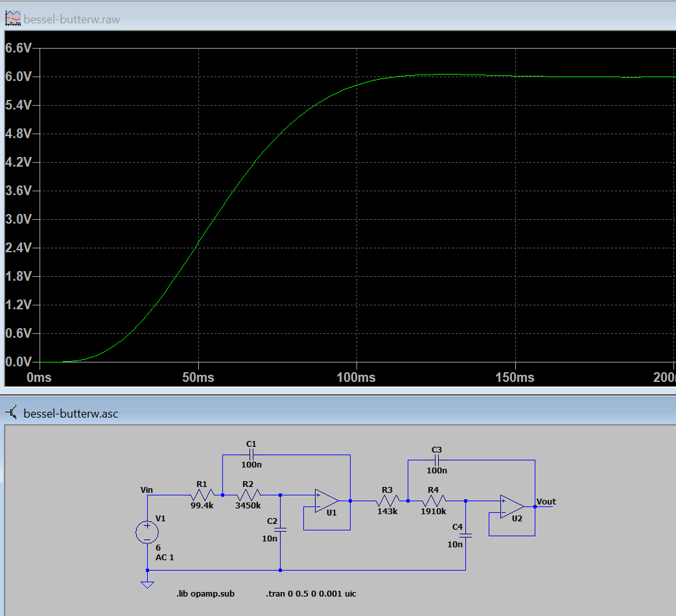This screenshot has height=616, width=676.
Task: Click the V1 voltage source symbol
Action: point(147,532)
